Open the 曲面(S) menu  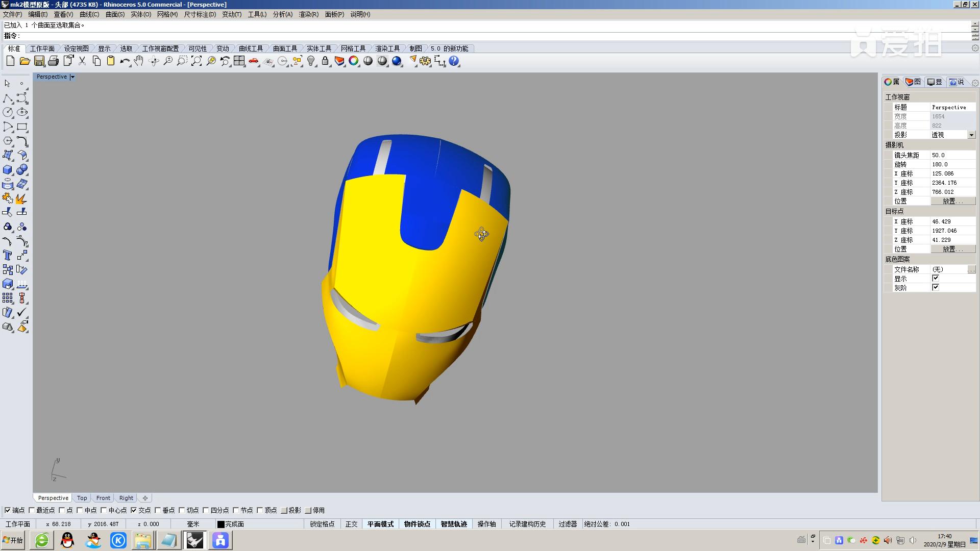pos(115,14)
